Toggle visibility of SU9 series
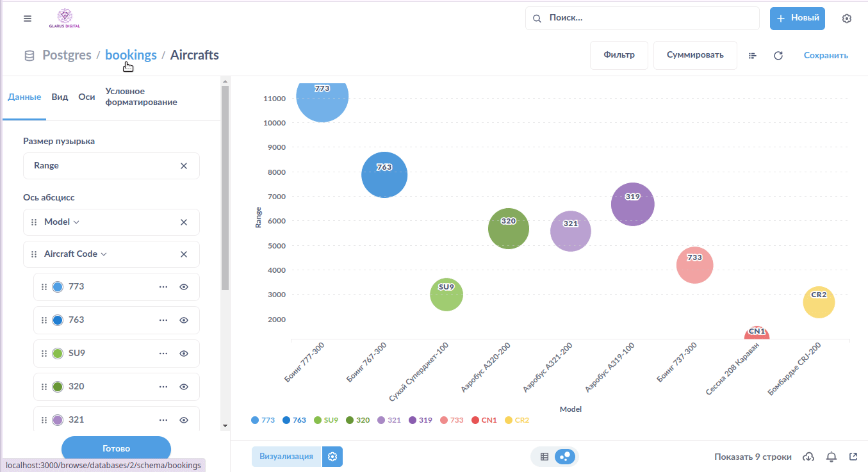This screenshot has height=472, width=868. tap(184, 354)
